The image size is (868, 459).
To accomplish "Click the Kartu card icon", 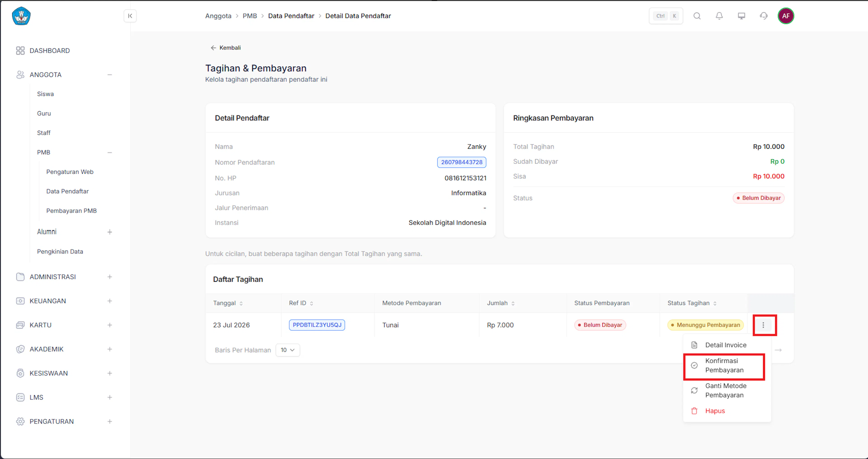I will click(x=20, y=325).
